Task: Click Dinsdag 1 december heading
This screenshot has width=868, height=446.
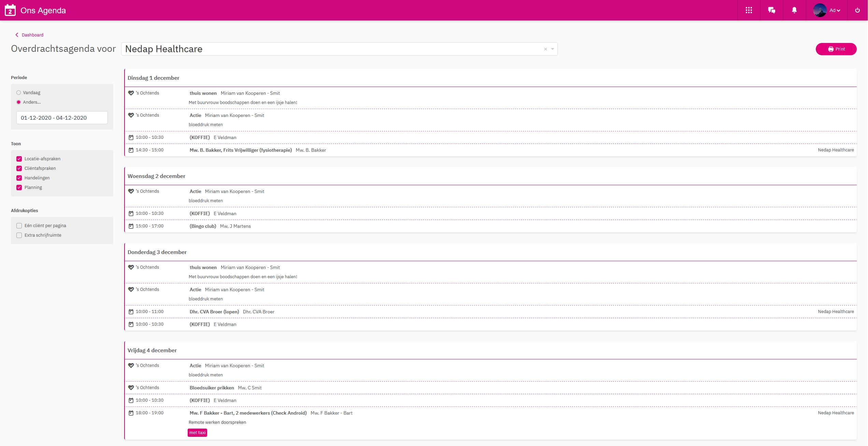Action: tap(154, 78)
